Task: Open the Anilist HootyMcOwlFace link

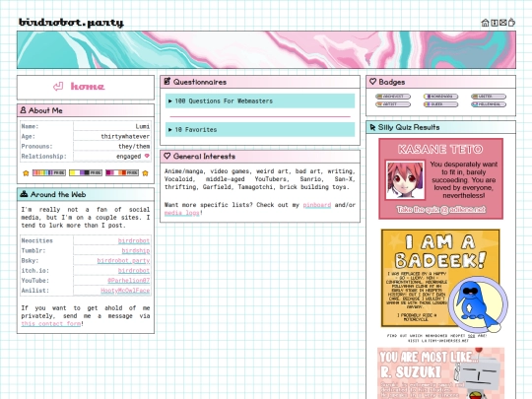Action: (125, 291)
